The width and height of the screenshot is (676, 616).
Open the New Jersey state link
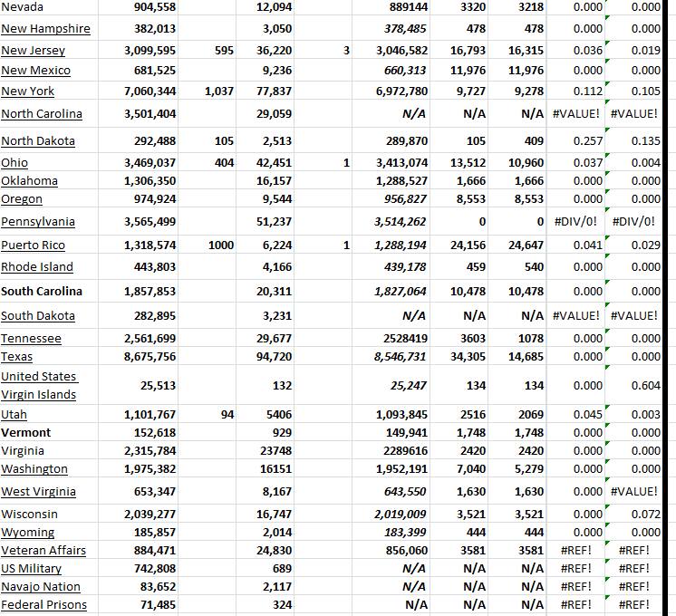(33, 51)
